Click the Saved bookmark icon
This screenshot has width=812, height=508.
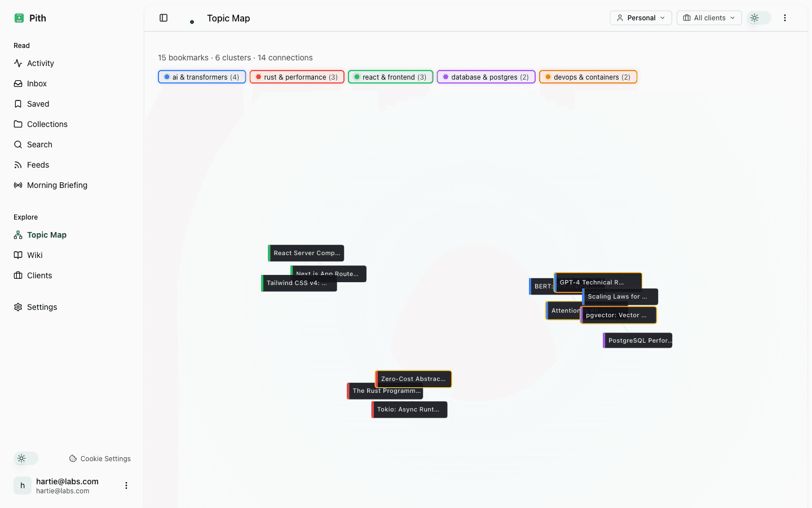(18, 104)
